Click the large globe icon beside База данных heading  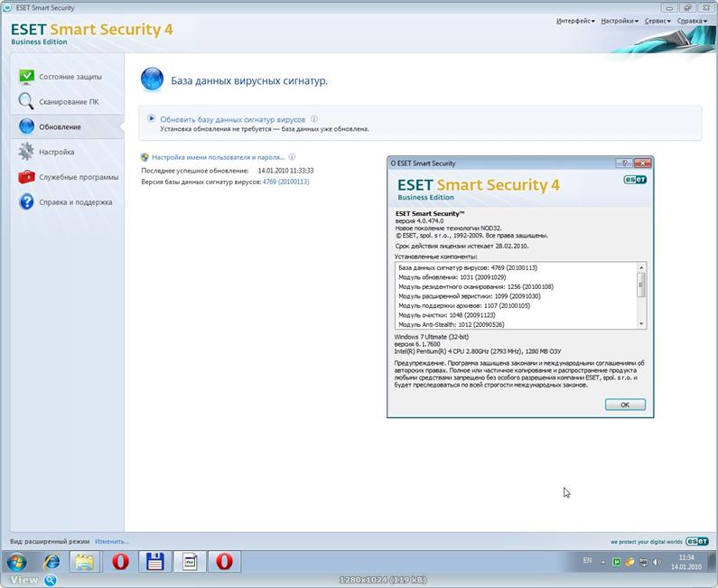pos(152,79)
